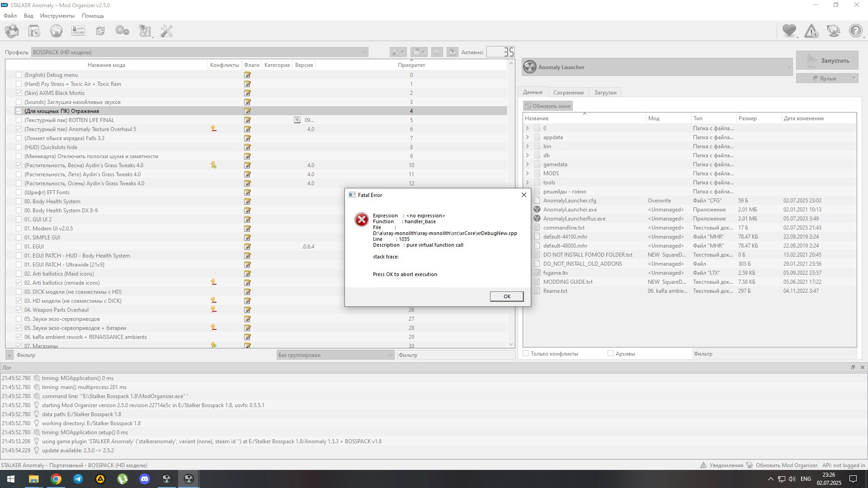The width and height of the screenshot is (868, 488).
Task: Open the Без группировки grouping dropdown
Action: [335, 355]
